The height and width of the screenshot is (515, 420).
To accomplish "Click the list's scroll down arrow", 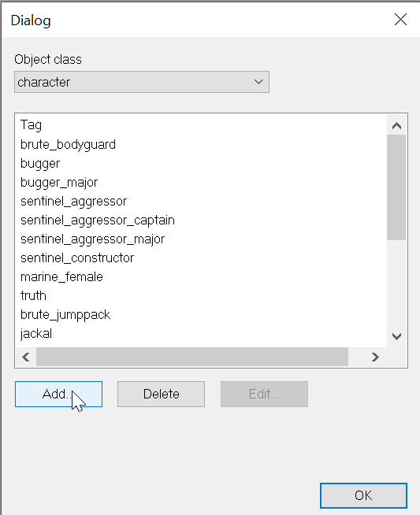I will 396,336.
